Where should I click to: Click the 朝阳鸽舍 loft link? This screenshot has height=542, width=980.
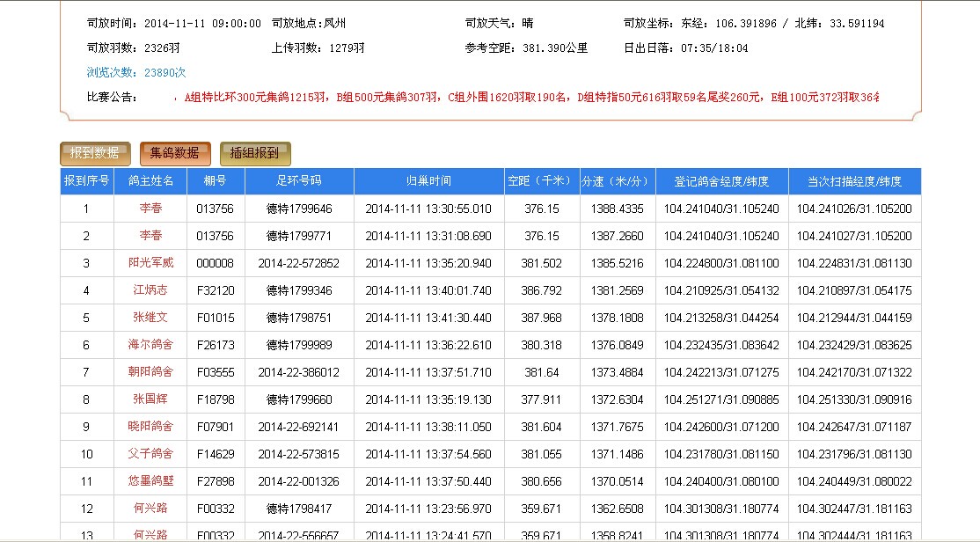point(150,372)
